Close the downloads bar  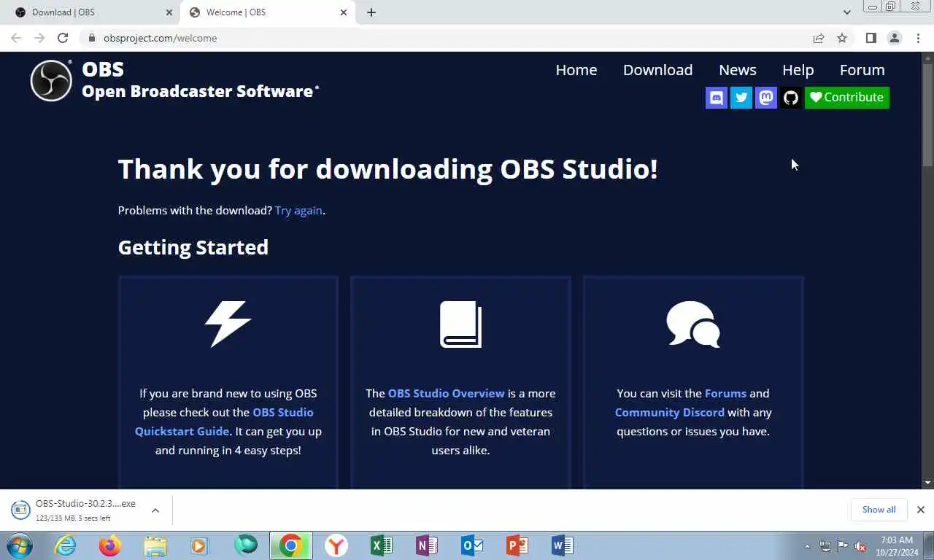pyautogui.click(x=921, y=510)
